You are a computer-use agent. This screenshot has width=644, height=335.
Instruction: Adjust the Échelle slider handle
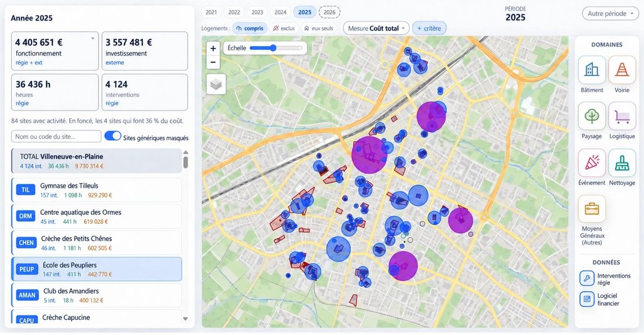[x=273, y=48]
